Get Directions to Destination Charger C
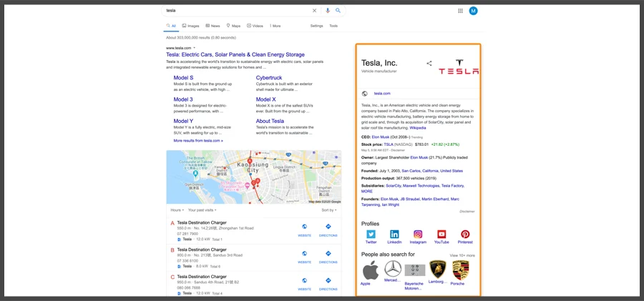Viewport: 644px width, 301px height. click(328, 284)
